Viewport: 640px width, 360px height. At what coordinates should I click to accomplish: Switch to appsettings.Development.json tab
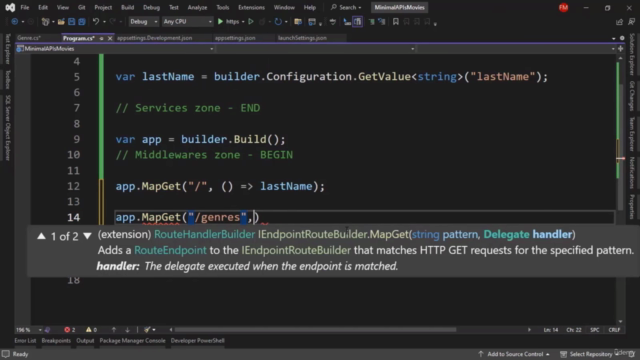[x=154, y=38]
